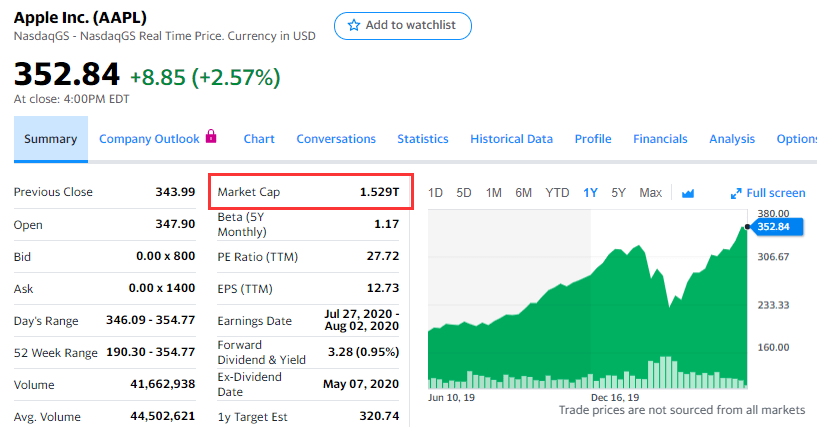Show the 5Y chart range
Viewport: 817px width, 427px height.
pos(618,192)
